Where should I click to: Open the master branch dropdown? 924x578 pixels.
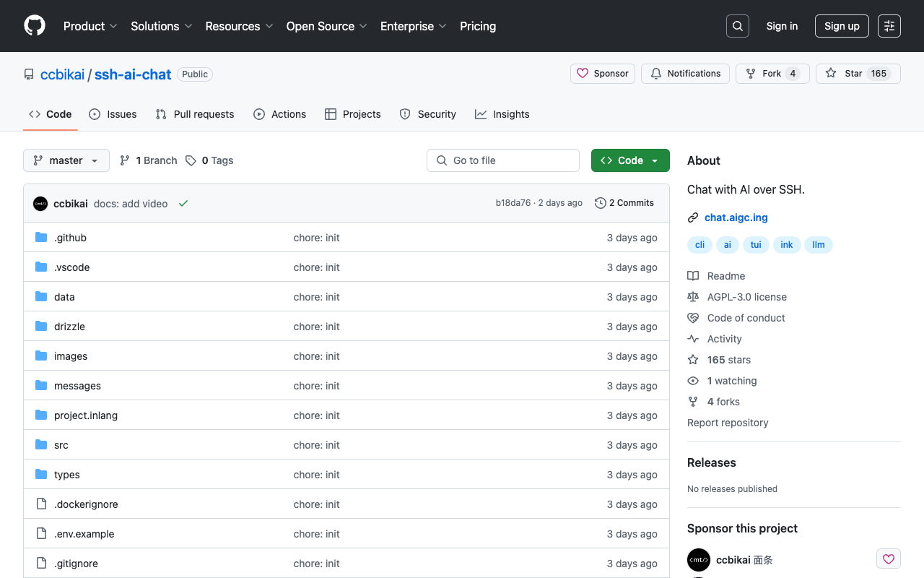(x=66, y=160)
